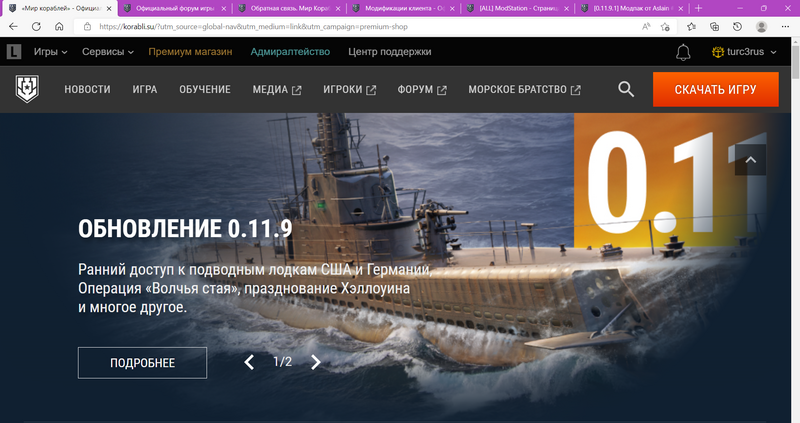
Task: Open the browser three-dot settings menu
Action: pos(785,27)
